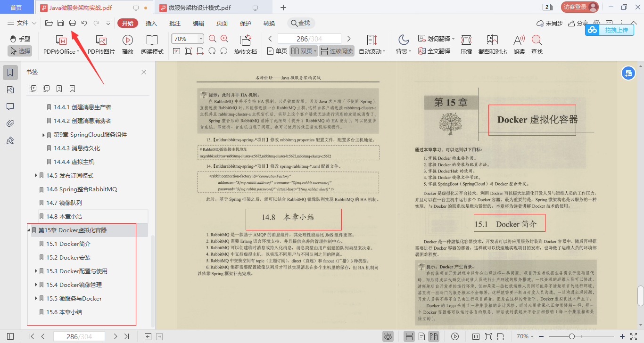Click the status bar page number field
The height and width of the screenshot is (343, 644).
point(79,336)
